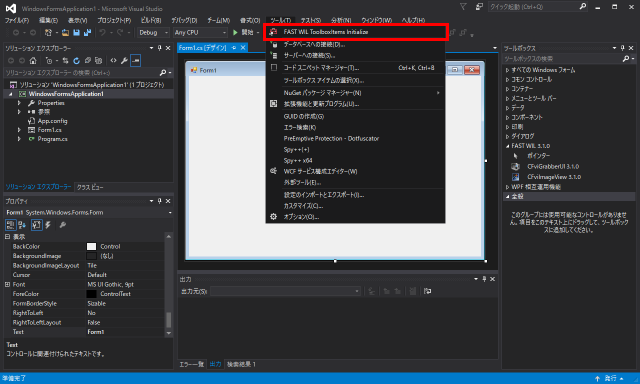
Task: Collapse the FAST WIL 3.1.0 toolbox group
Action: pyautogui.click(x=507, y=146)
